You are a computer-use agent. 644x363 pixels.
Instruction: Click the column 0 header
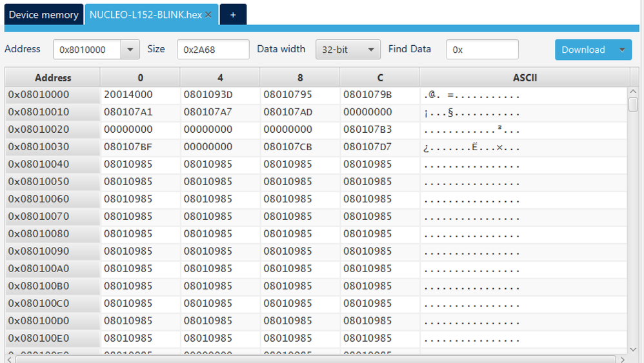click(140, 77)
